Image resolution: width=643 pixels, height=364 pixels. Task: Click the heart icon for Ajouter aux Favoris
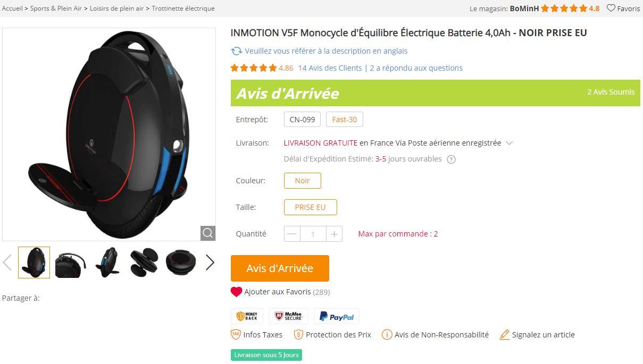tap(236, 292)
